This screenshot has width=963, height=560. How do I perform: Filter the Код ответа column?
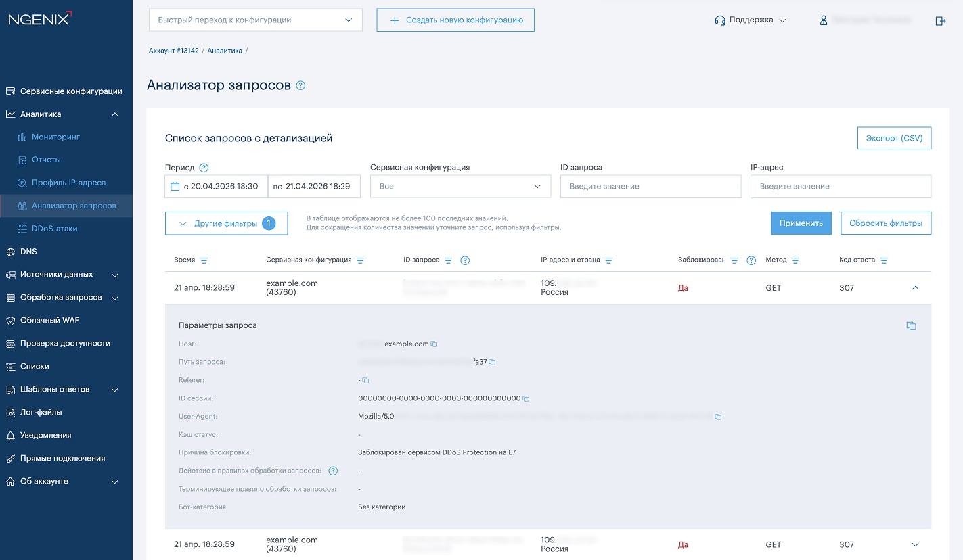click(884, 260)
